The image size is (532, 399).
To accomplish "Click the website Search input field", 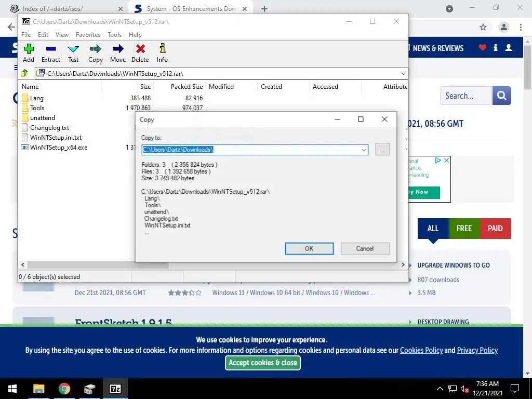I will (466, 96).
